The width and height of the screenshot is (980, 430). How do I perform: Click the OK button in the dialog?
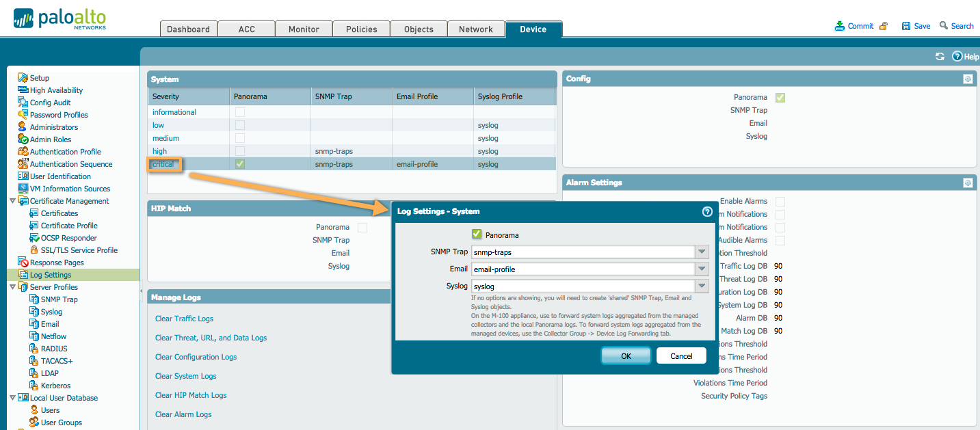pos(625,355)
